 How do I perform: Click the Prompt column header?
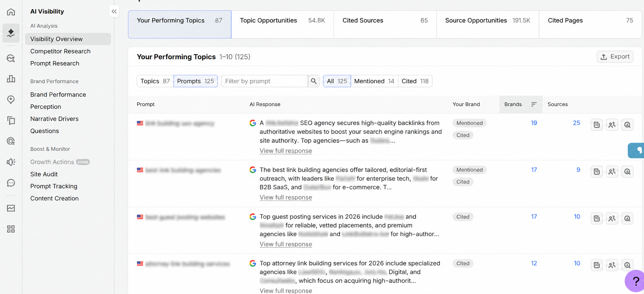pos(146,104)
